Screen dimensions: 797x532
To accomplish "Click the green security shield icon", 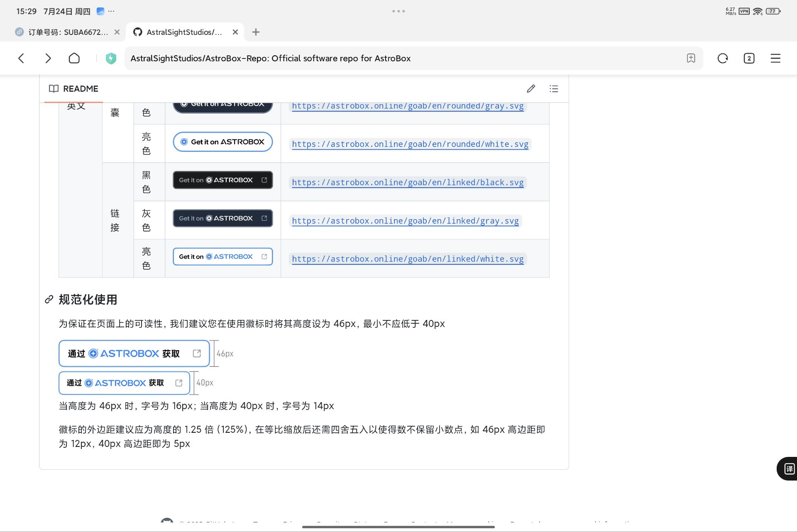I will pos(111,59).
